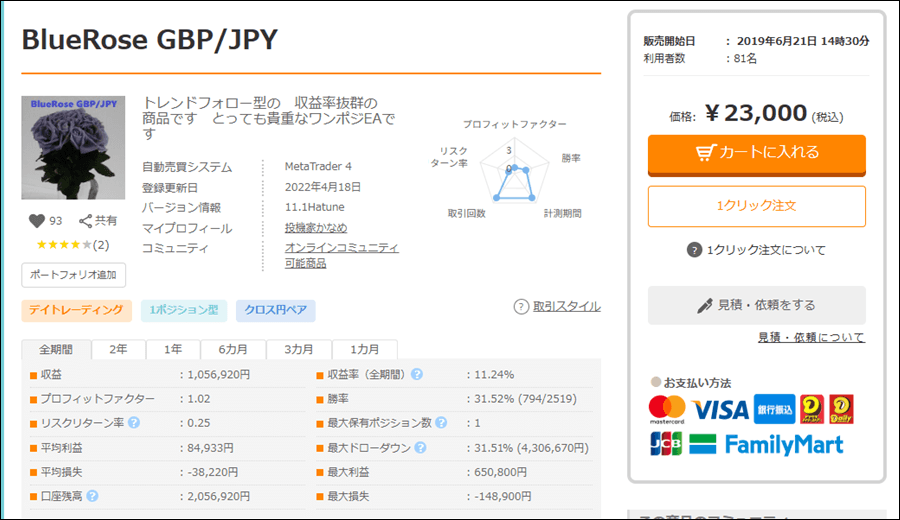Click the heart favorite icon
This screenshot has height=520, width=900.
(37, 221)
